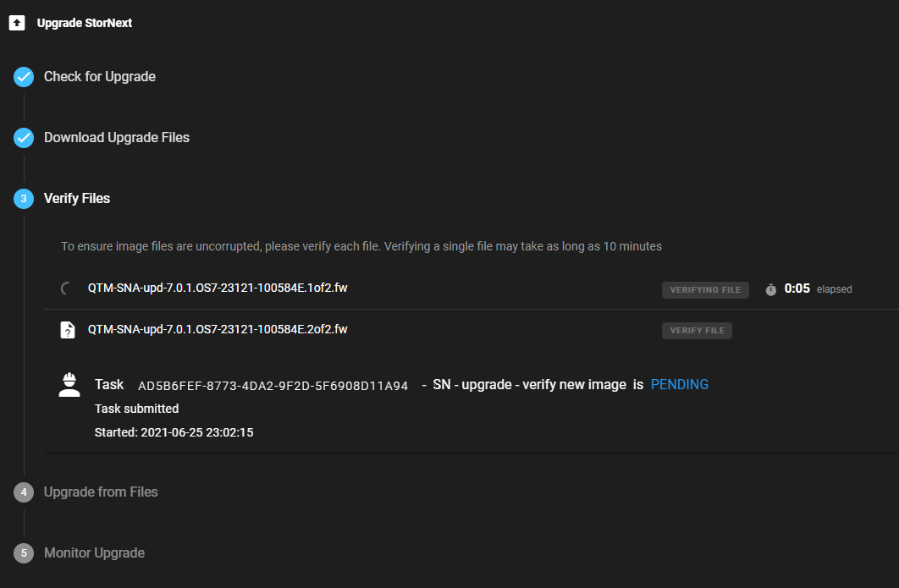The image size is (899, 588).
Task: Click the Upgrade StorNext upload arrow icon
Action: (17, 23)
